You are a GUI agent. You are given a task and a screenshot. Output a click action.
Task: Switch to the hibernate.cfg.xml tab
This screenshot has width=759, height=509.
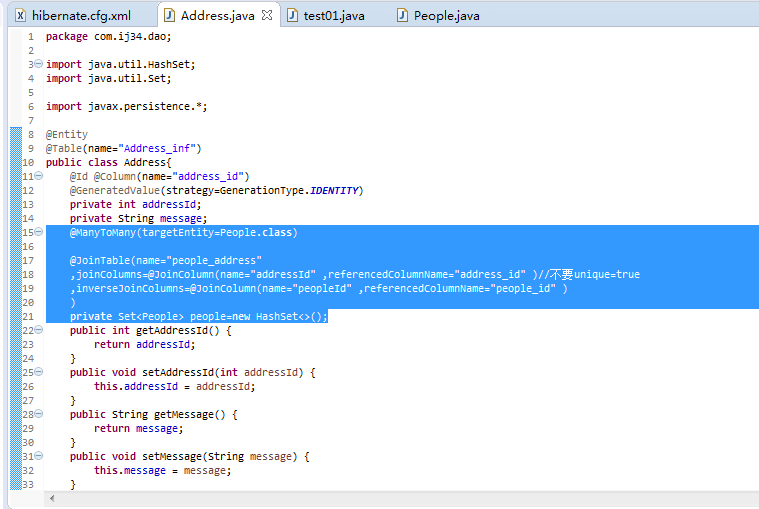74,15
